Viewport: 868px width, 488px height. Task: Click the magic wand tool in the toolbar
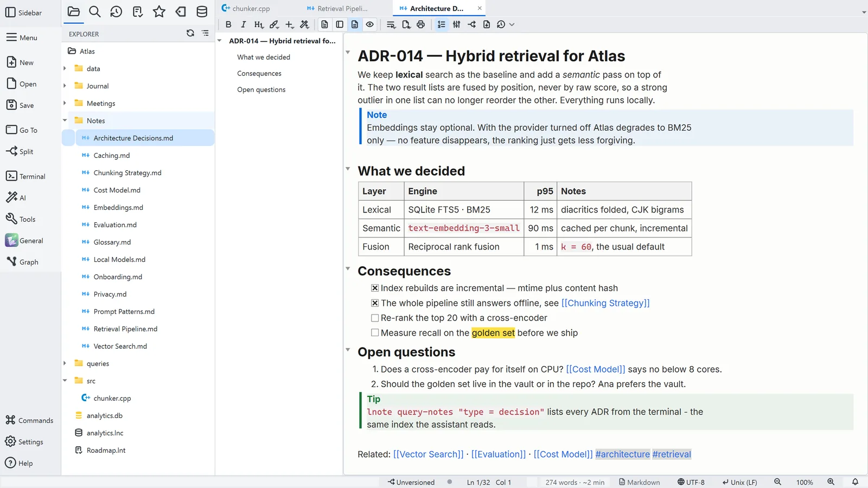[304, 24]
